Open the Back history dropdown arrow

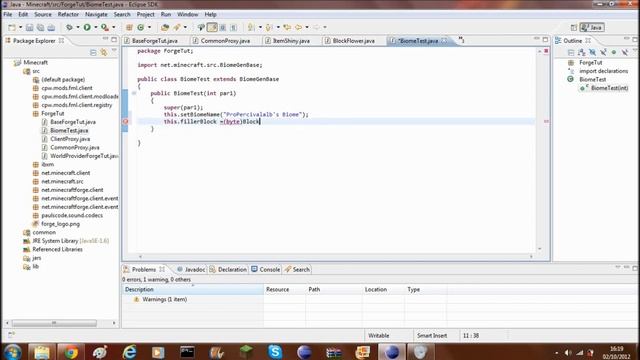coord(307,27)
